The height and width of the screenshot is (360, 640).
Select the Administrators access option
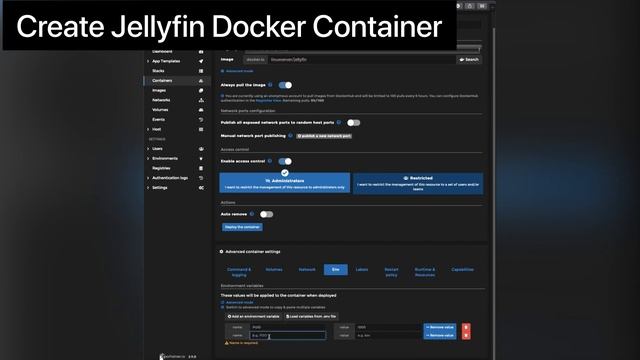[x=284, y=182]
